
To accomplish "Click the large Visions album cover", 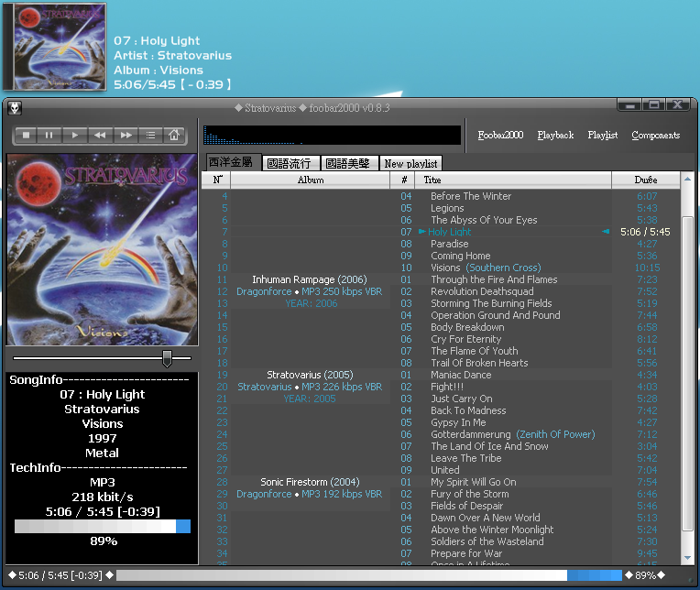I will [x=102, y=249].
